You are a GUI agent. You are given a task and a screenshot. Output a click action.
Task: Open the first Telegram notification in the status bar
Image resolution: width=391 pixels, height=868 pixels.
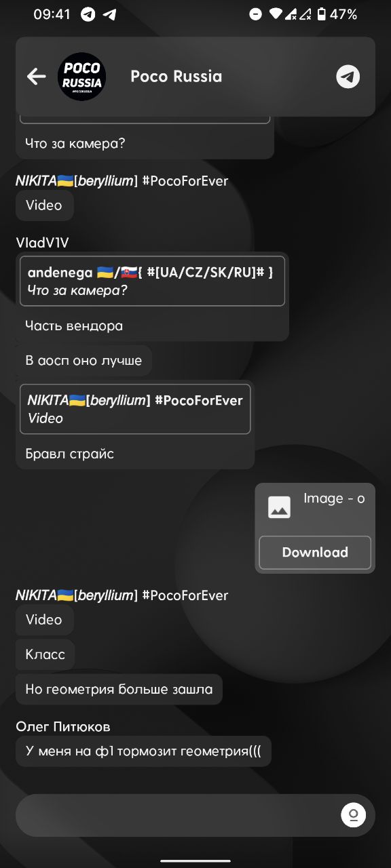88,14
